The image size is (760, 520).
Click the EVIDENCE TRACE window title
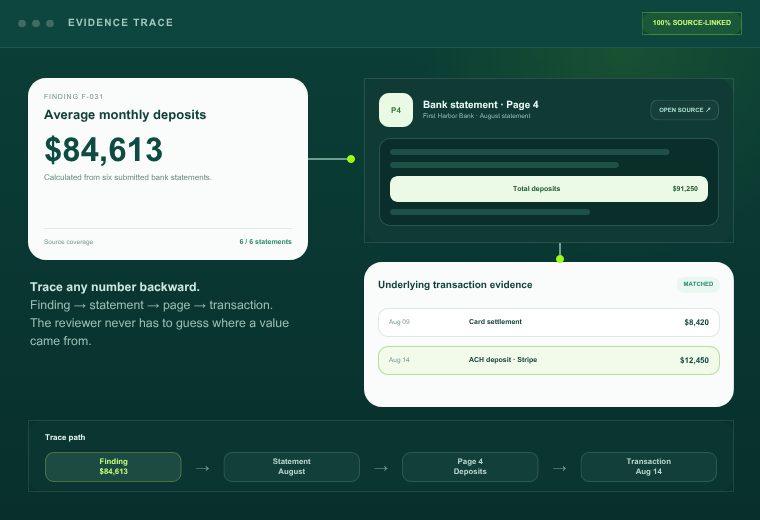pyautogui.click(x=121, y=23)
